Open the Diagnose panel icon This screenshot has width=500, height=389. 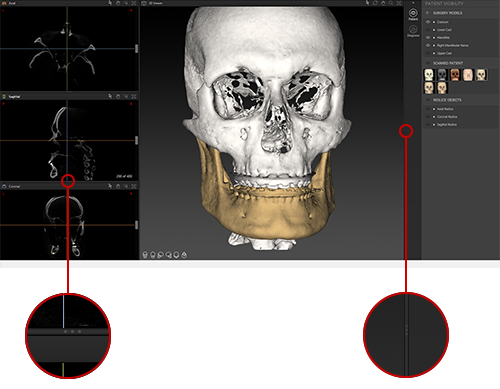pos(413,31)
